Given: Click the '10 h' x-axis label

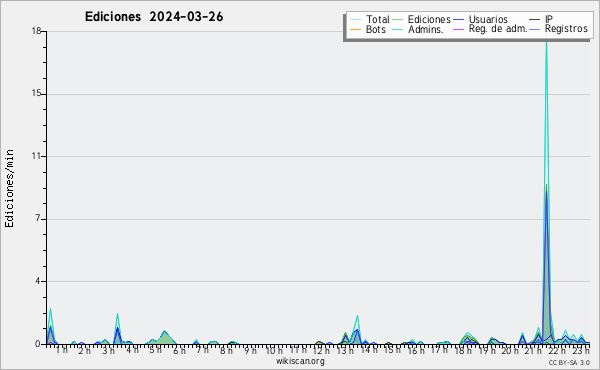Looking at the screenshot, I should [x=274, y=350].
